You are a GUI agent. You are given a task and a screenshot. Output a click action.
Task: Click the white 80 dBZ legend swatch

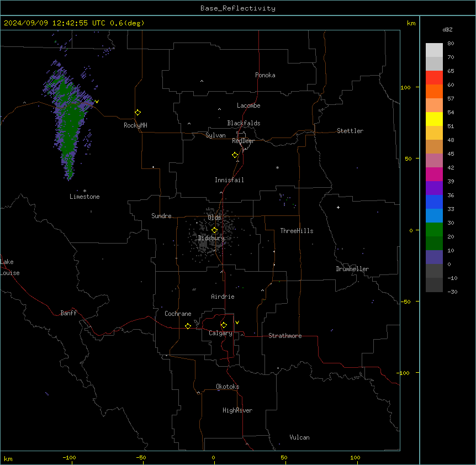(434, 50)
